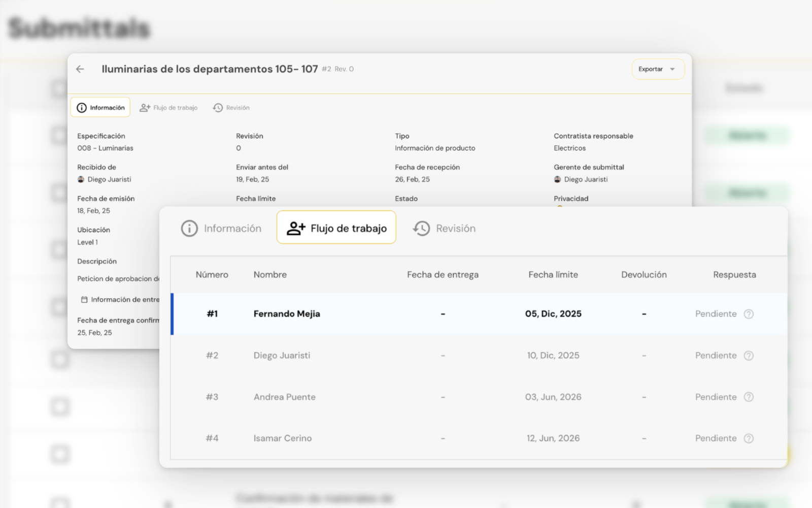
Task: Click the date 10, Dic, 2025
Action: (x=553, y=356)
